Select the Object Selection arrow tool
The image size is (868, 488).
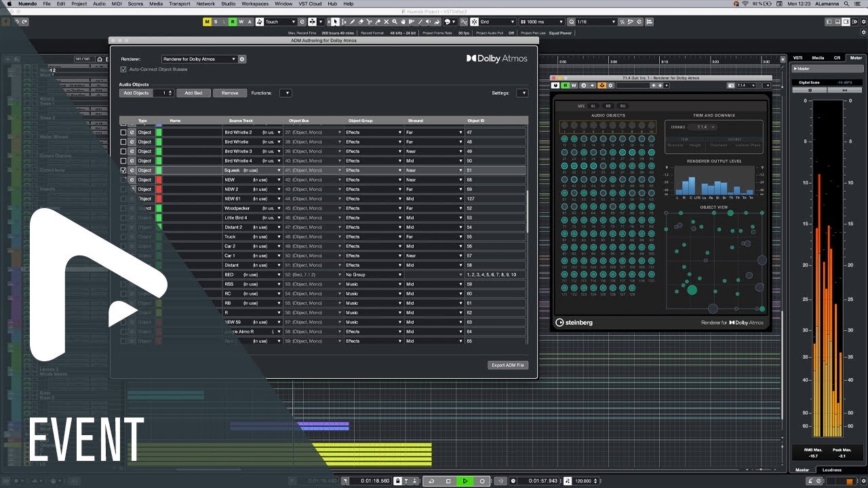336,22
